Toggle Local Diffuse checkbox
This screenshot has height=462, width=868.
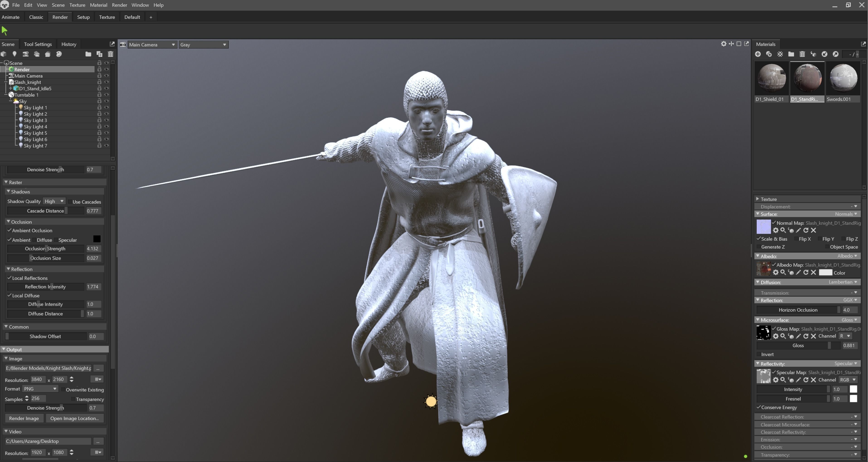click(x=10, y=295)
